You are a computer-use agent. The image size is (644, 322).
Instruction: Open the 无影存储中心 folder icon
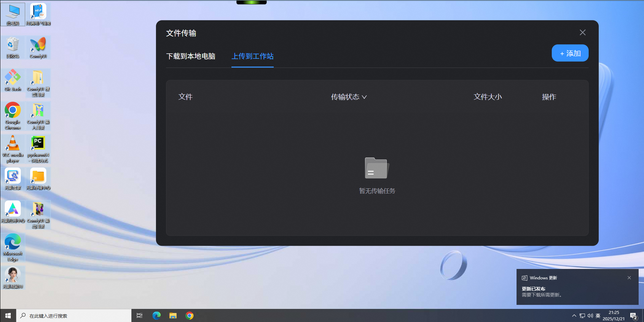38,179
